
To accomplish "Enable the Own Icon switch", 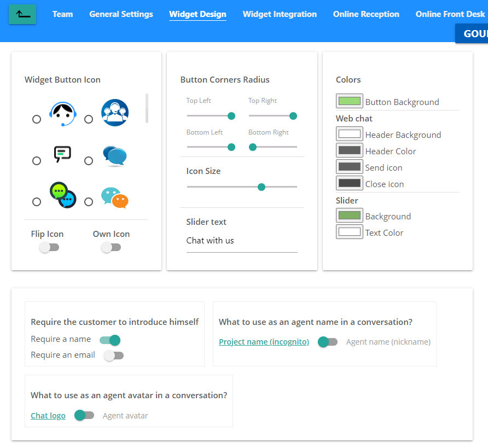I will (111, 248).
